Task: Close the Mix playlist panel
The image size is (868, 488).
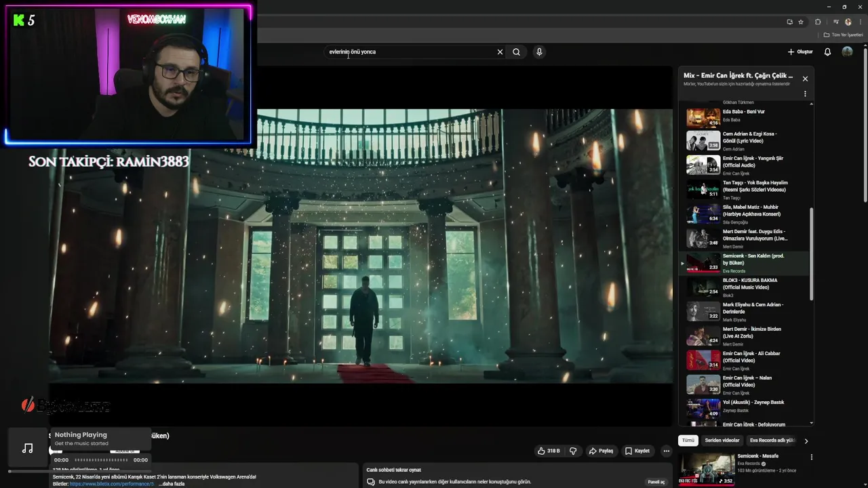Action: tap(805, 79)
